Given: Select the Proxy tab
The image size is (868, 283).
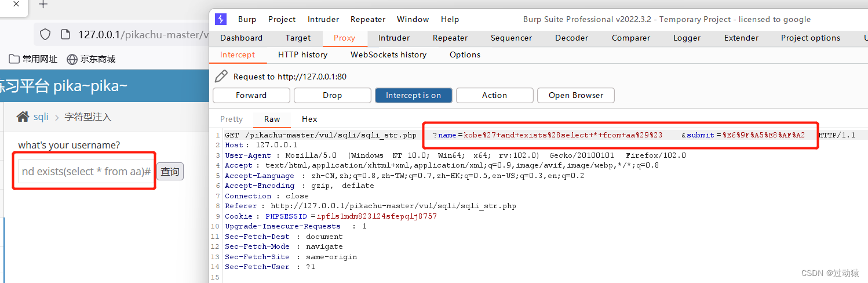Looking at the screenshot, I should click(344, 38).
